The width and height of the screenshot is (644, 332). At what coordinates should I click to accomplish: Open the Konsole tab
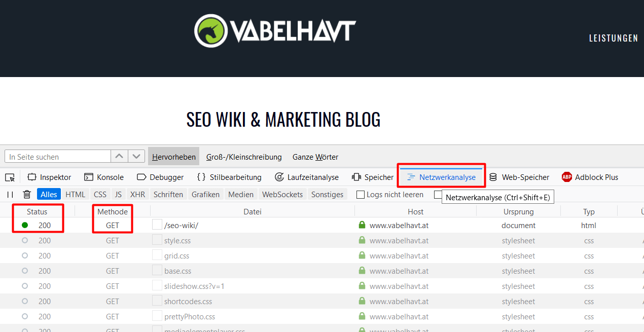pos(104,177)
